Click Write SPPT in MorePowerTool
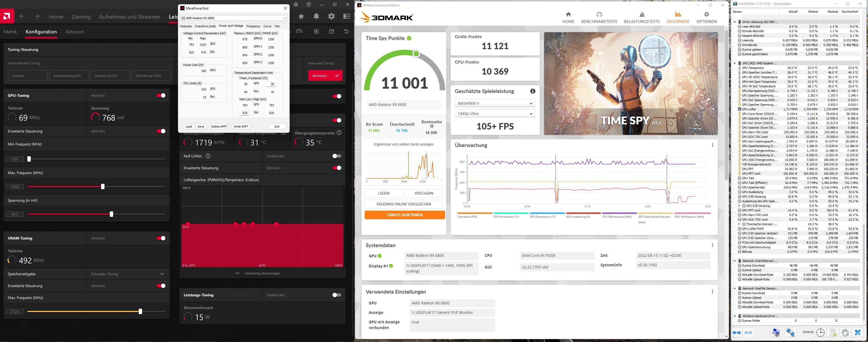 tap(241, 127)
